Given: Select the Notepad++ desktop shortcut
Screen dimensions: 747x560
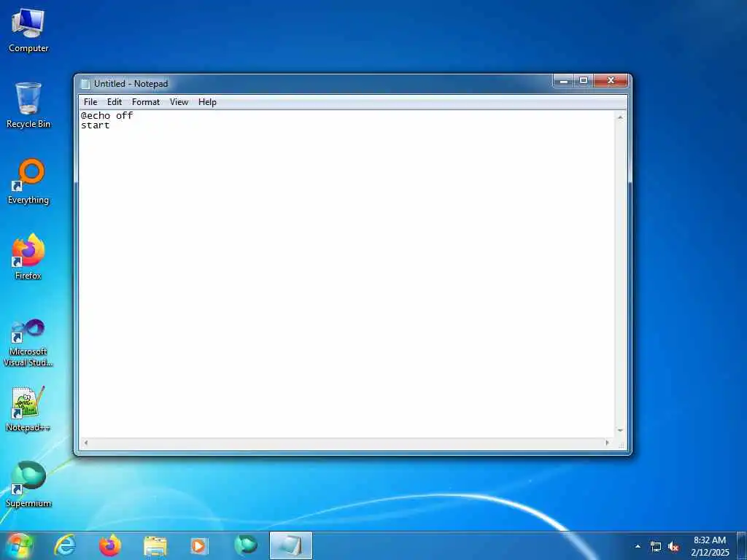Looking at the screenshot, I should 28,409.
